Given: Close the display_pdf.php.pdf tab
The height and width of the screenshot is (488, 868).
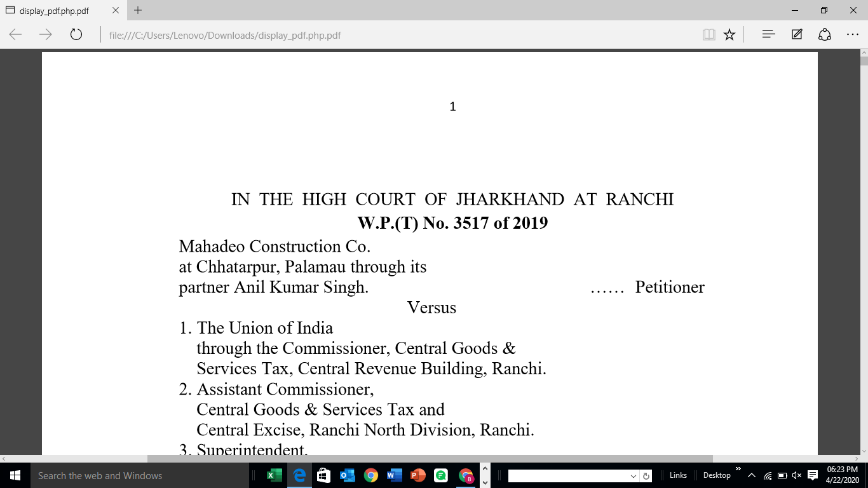Looking at the screenshot, I should click(x=116, y=11).
